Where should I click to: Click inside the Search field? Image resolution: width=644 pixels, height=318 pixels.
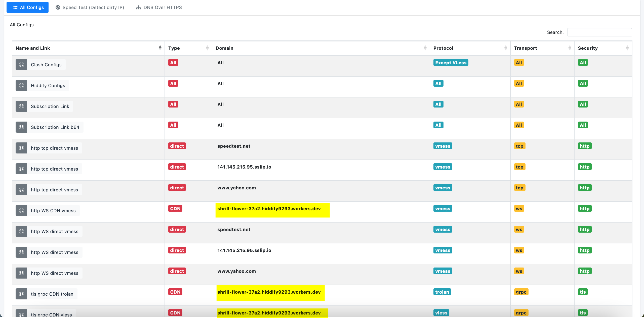coord(600,32)
